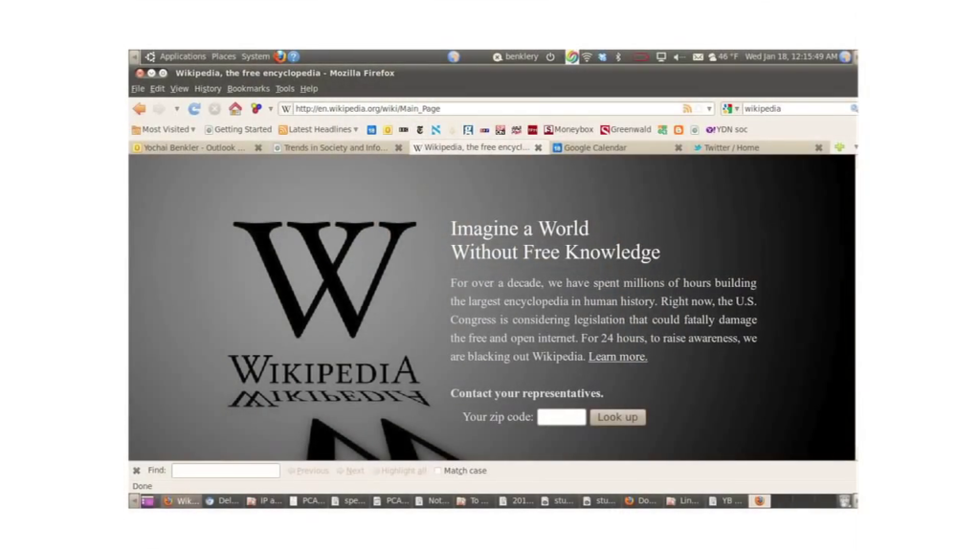Switch to the Twitter / Home tab
980x551 pixels.
click(x=758, y=148)
